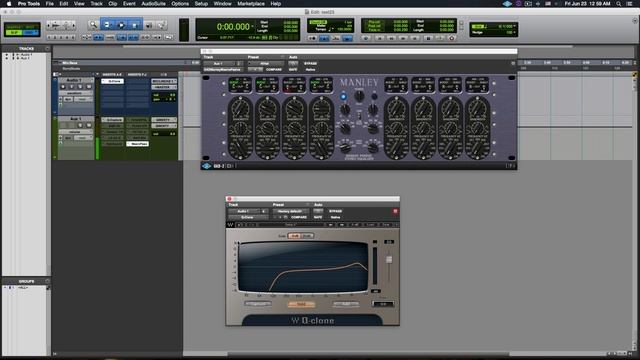This screenshot has width=640, height=360.
Task: Select the Zoomer tool
Action: click(93, 25)
